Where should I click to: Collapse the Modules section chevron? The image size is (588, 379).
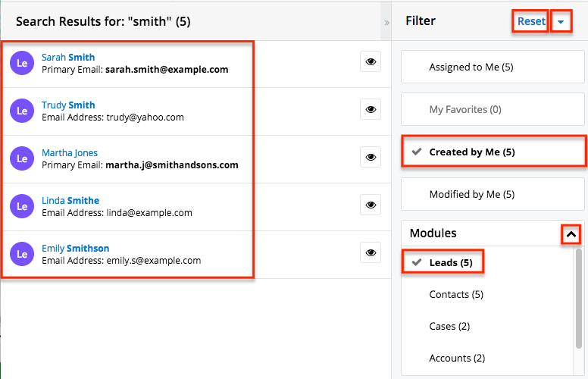click(571, 235)
